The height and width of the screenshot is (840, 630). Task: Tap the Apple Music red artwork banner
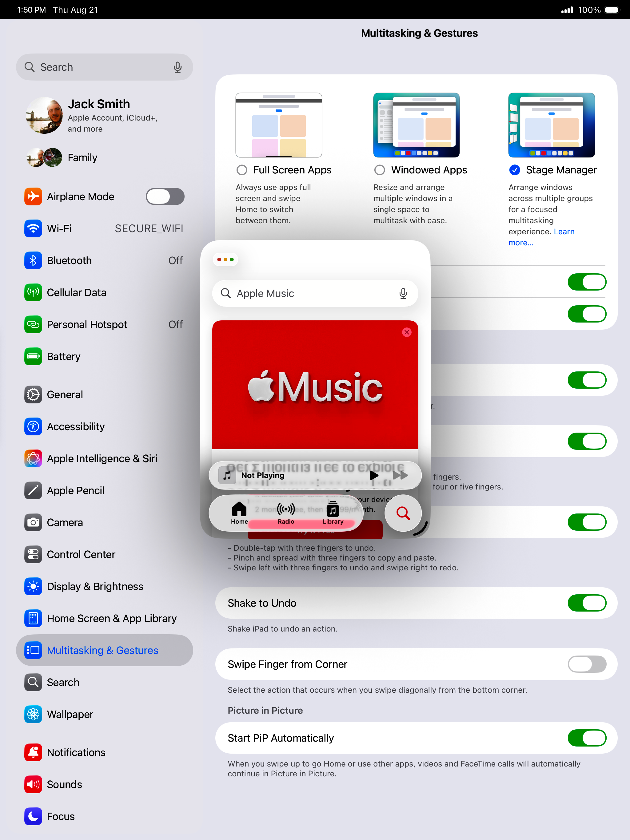pos(315,385)
